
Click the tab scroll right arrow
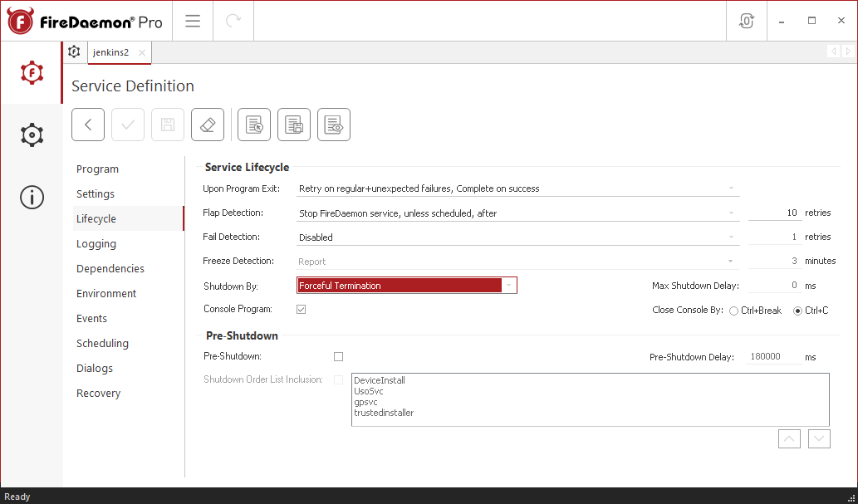pyautogui.click(x=848, y=51)
